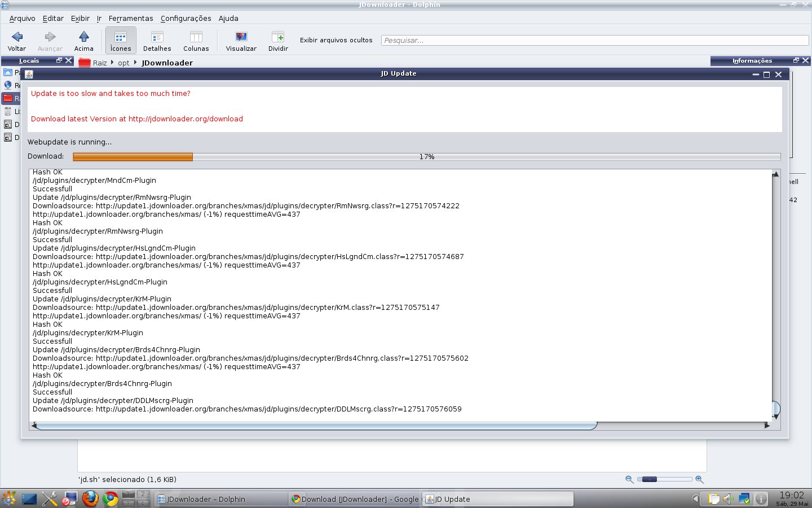Select the second disk device in Locais
Viewport: 812px width, 508px height.
pyautogui.click(x=8, y=137)
